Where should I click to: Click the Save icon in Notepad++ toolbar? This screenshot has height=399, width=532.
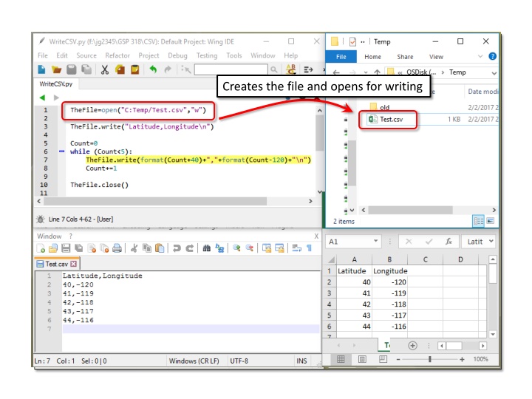click(66, 249)
